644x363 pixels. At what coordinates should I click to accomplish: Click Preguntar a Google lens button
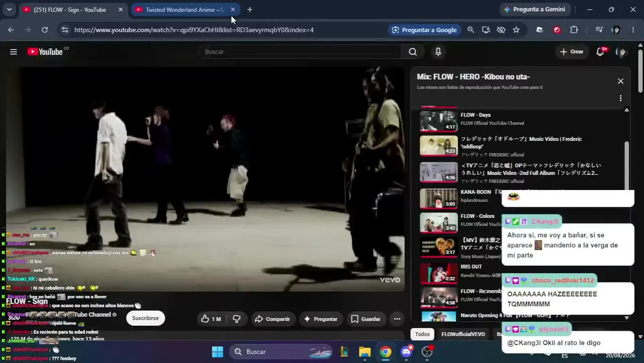click(x=424, y=30)
